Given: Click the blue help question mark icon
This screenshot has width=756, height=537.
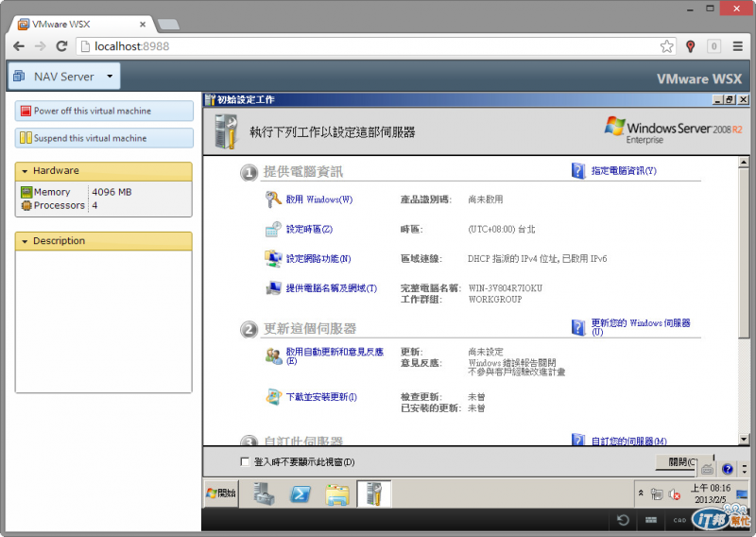Looking at the screenshot, I should click(x=728, y=469).
